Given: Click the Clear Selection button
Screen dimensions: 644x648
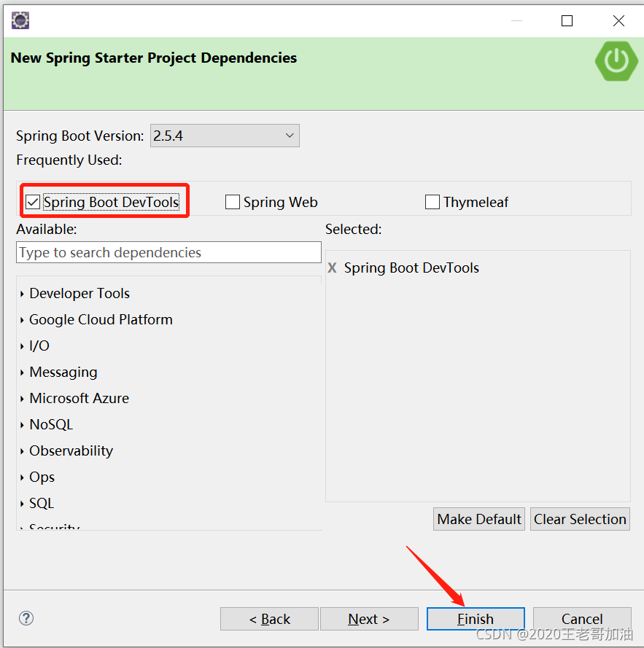Looking at the screenshot, I should click(580, 519).
